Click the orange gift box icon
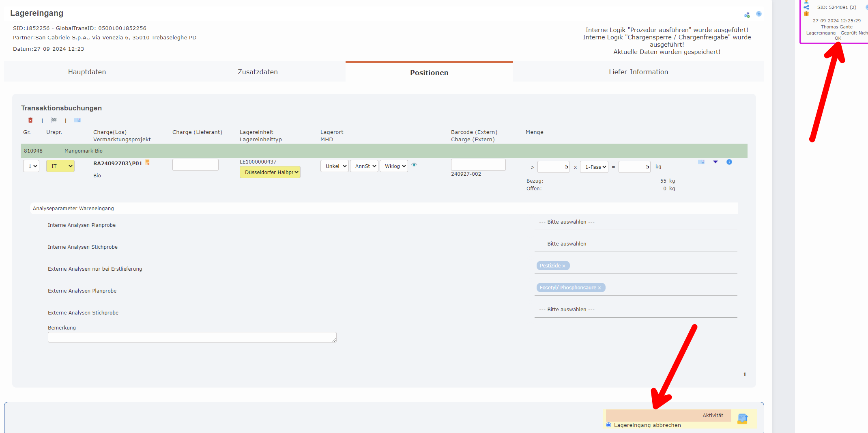The height and width of the screenshot is (433, 868). [806, 13]
